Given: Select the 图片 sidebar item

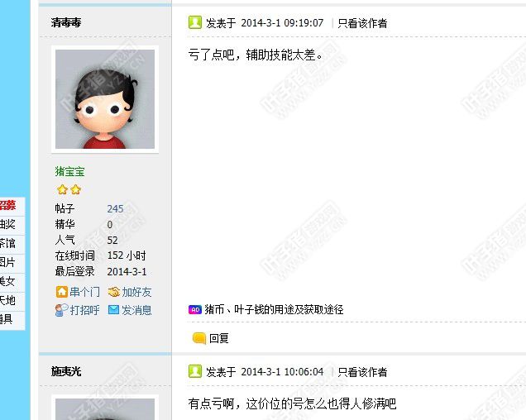Looking at the screenshot, I should pos(7,262).
